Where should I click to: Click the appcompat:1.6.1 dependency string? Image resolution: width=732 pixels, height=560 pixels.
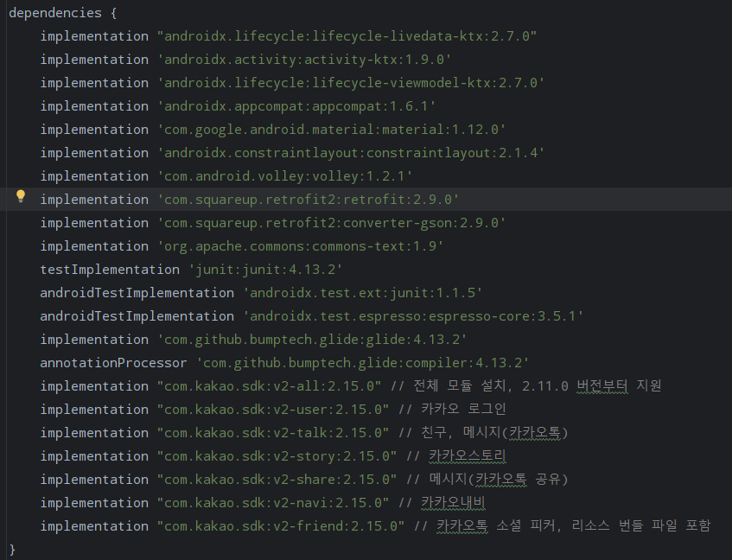coord(296,106)
